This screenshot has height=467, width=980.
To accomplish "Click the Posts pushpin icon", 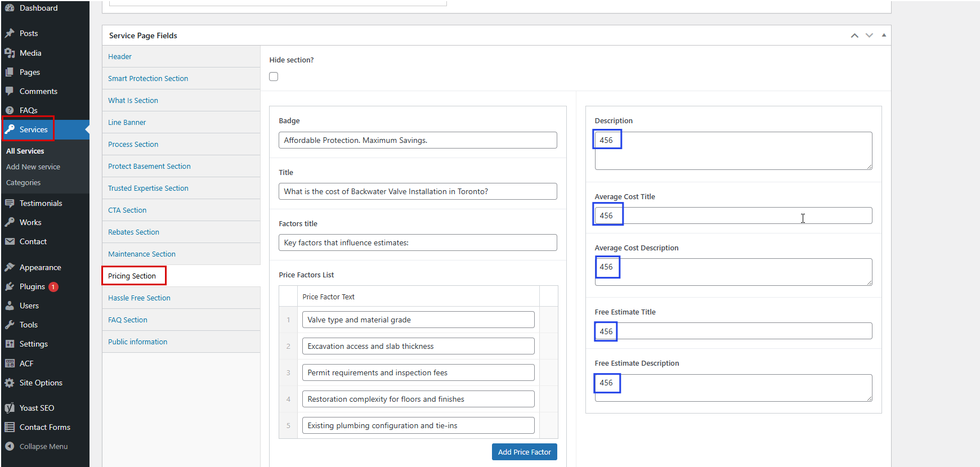I will click(10, 33).
